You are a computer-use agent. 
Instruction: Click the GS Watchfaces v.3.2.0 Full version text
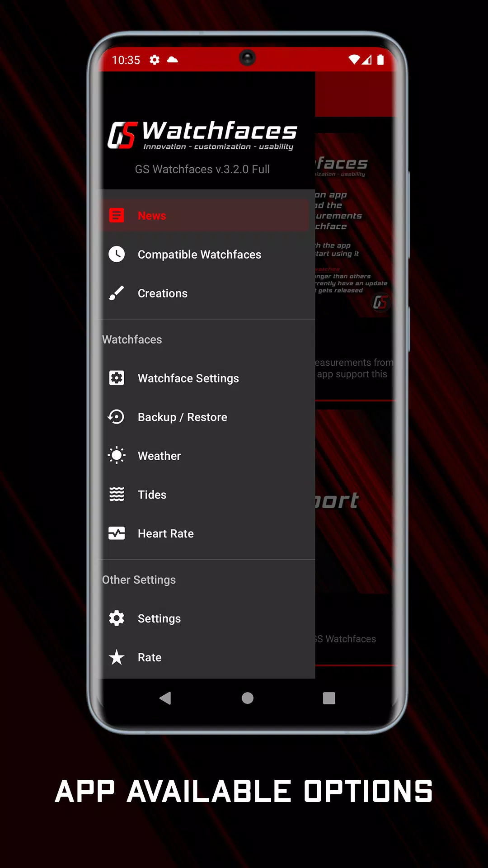pyautogui.click(x=202, y=170)
